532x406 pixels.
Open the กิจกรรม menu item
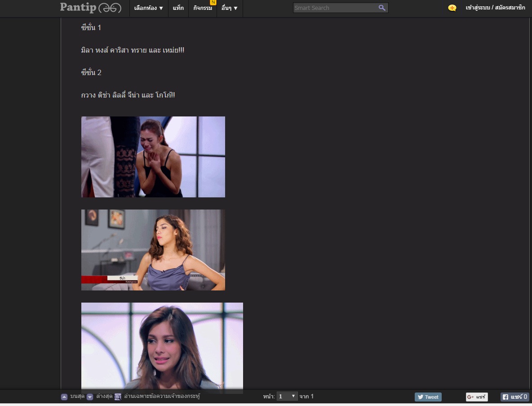click(x=203, y=8)
